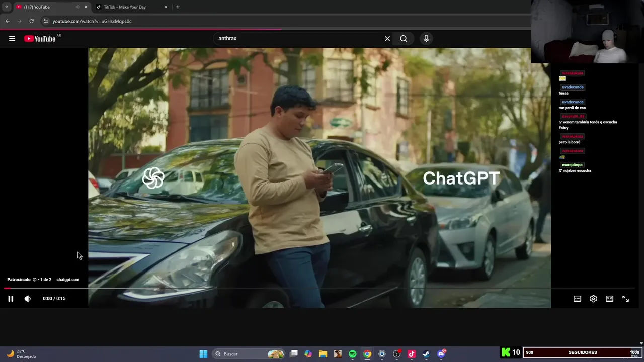
Task: Start voice search with the microphone
Action: tap(426, 39)
